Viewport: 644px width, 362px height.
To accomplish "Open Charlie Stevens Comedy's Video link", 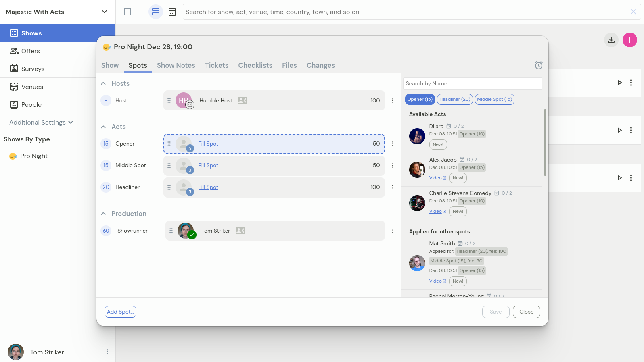I will (437, 211).
